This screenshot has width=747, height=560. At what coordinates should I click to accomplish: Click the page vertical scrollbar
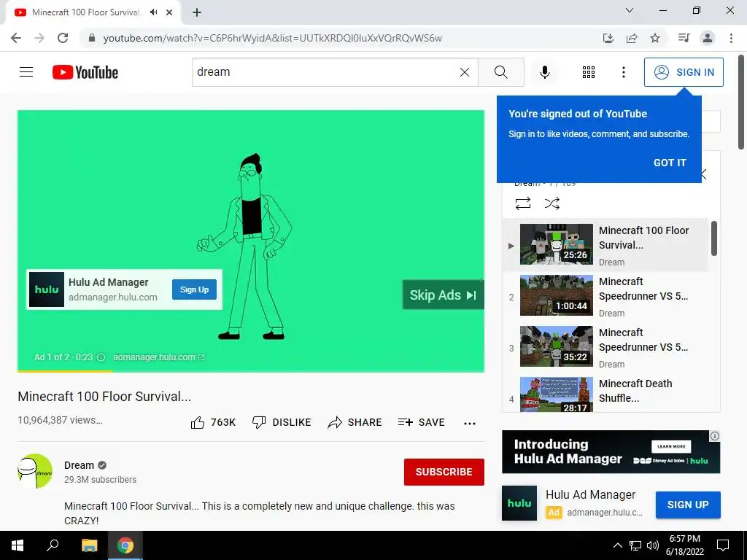coord(741,101)
